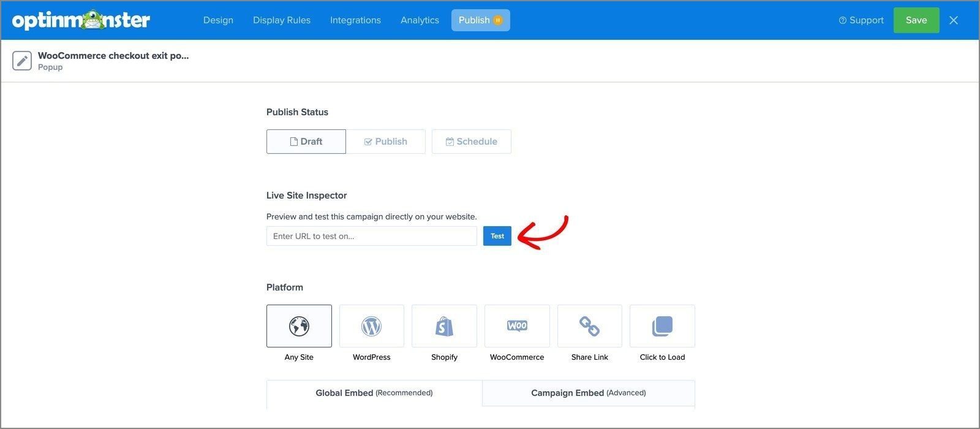Open the Support link

point(861,20)
